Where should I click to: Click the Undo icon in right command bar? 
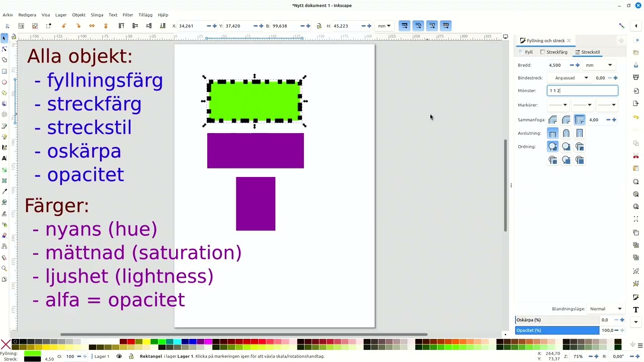(636, 117)
